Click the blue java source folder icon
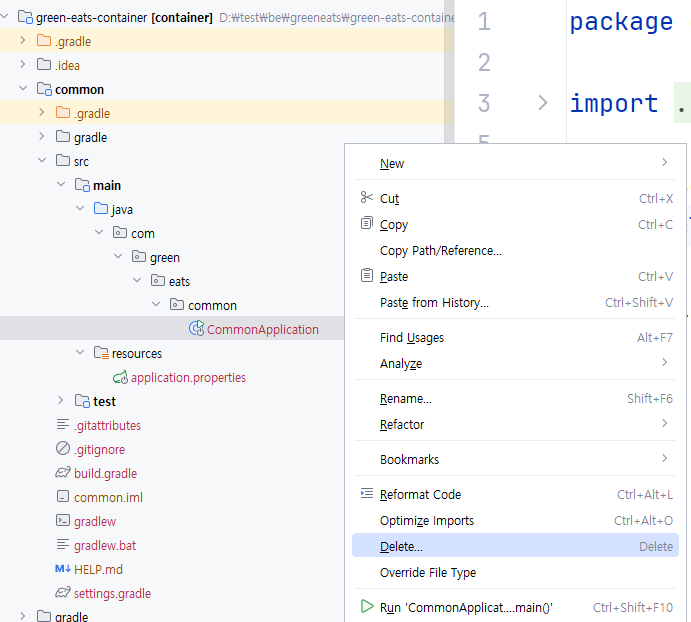Viewport: 691px width, 622px height. 101,209
